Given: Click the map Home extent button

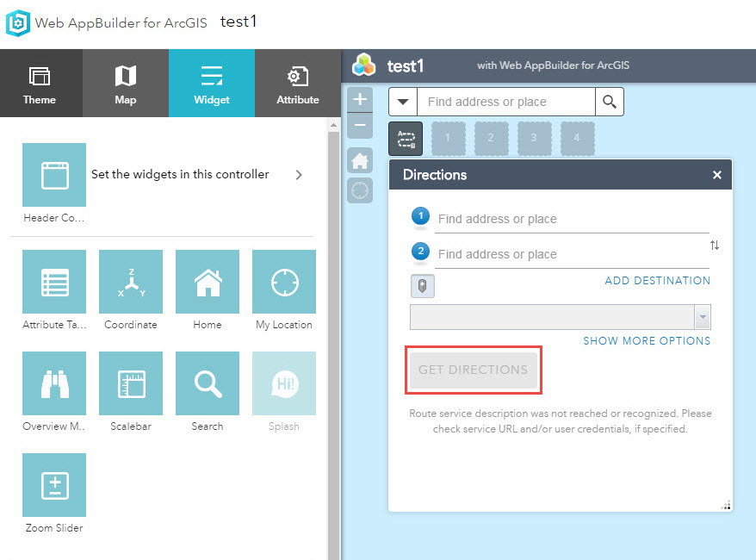Looking at the screenshot, I should pyautogui.click(x=360, y=160).
